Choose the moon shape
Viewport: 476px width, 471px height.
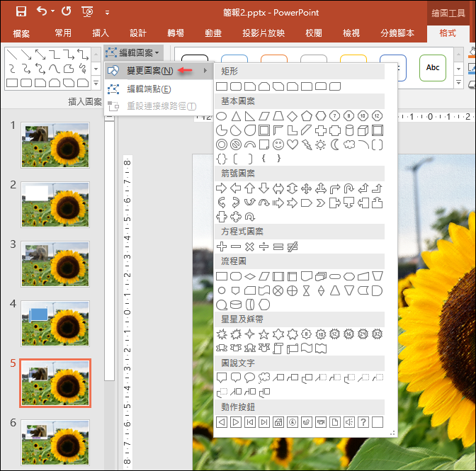tap(335, 144)
